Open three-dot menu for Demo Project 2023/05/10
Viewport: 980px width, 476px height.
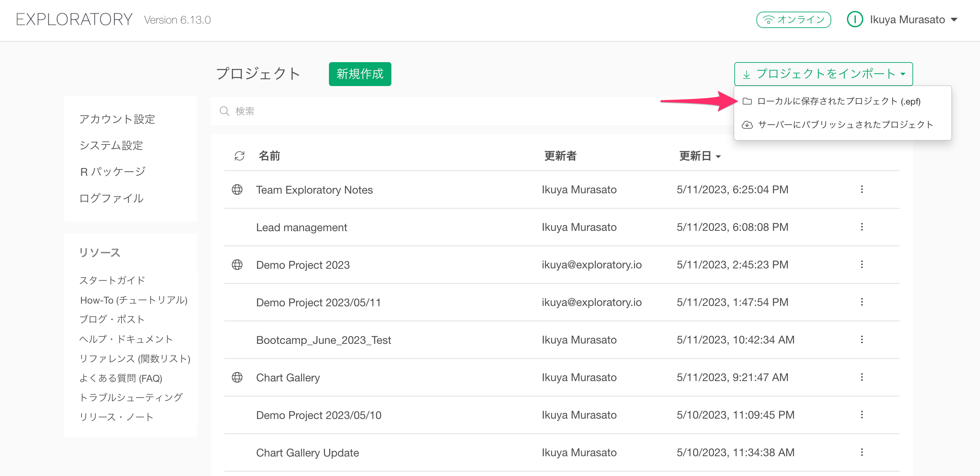tap(862, 414)
